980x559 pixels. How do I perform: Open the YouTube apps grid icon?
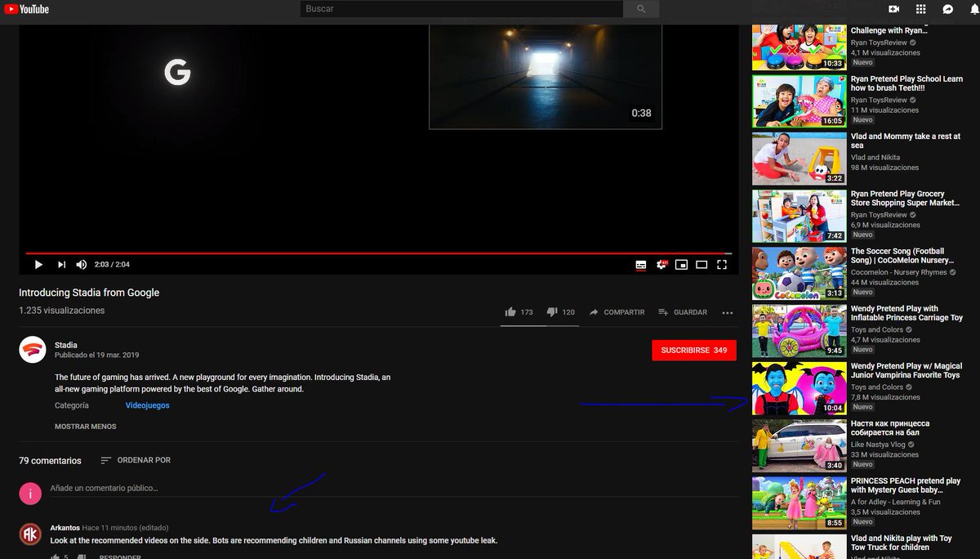(920, 9)
